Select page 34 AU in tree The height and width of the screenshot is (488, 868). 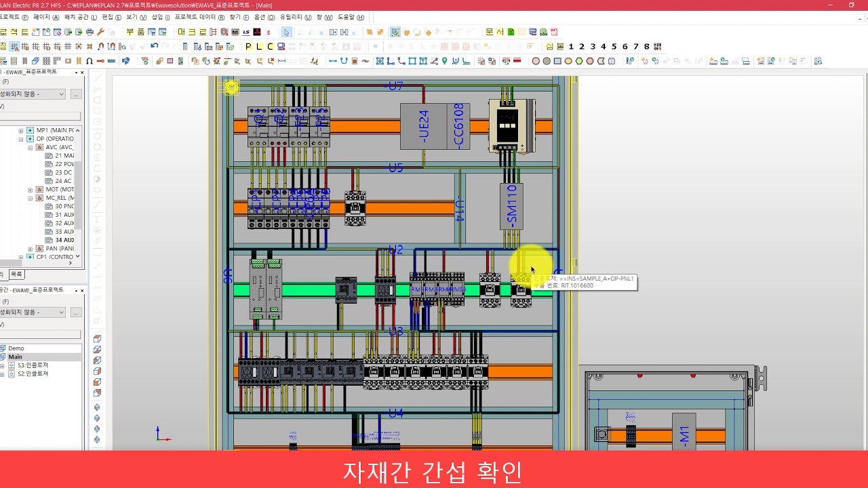tap(64, 240)
